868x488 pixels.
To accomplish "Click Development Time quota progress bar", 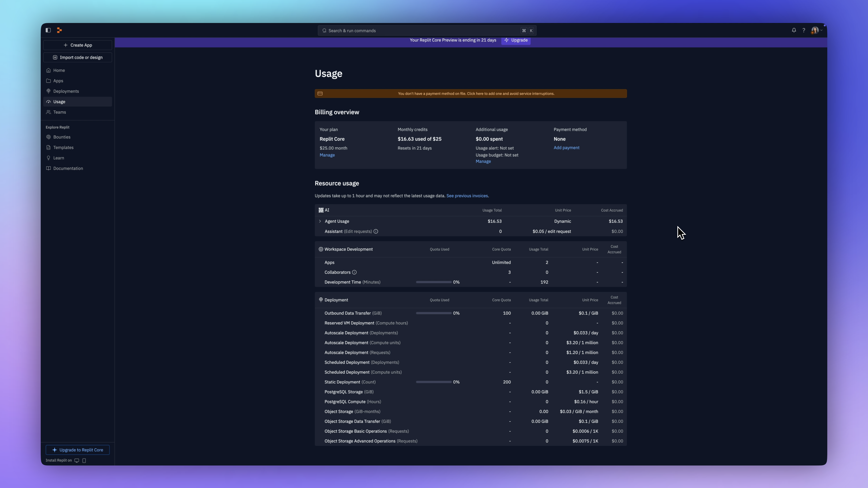I will tap(434, 282).
